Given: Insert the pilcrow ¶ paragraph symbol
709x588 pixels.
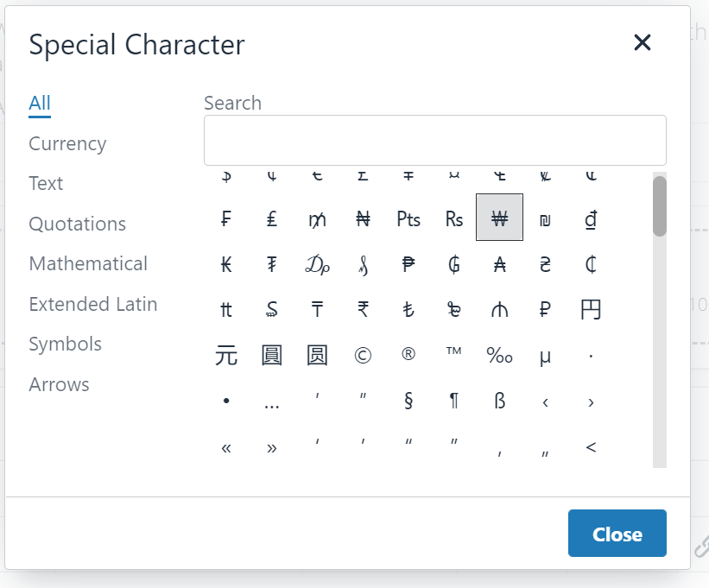Looking at the screenshot, I should pos(454,401).
